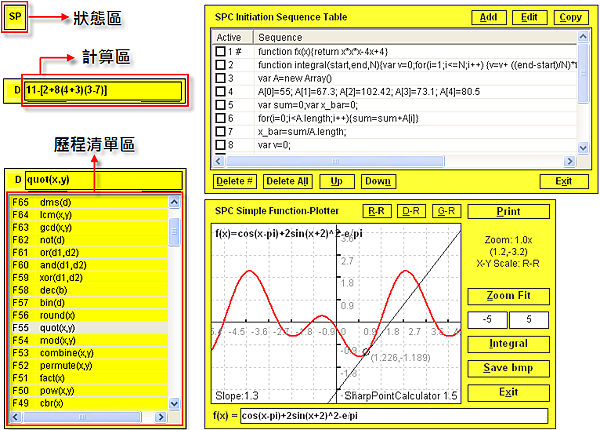
Task: Click the f(x) formula input field
Action: tap(394, 416)
